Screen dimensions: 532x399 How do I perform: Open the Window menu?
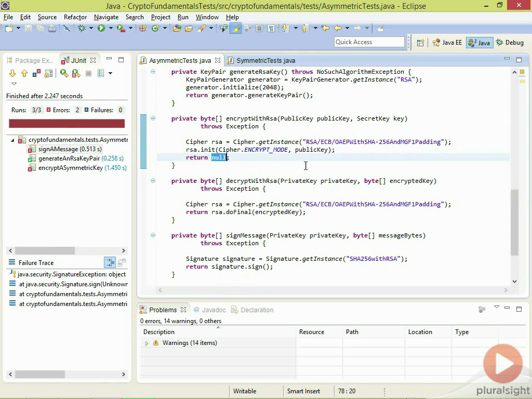point(207,17)
